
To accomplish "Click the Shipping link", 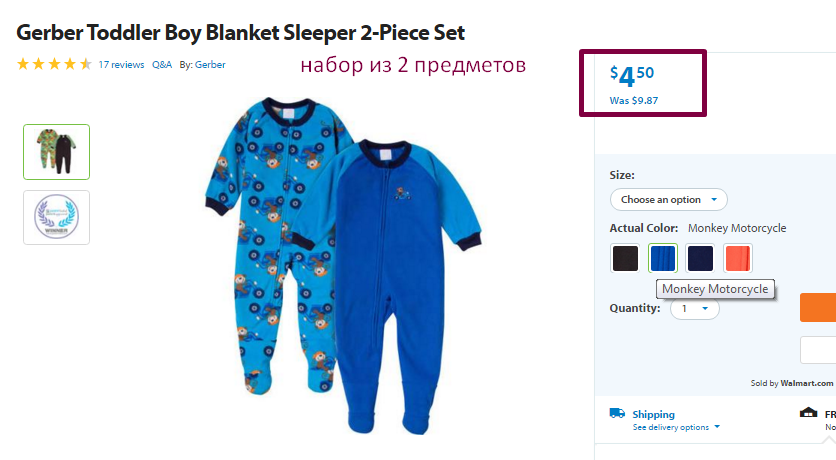I will (x=653, y=414).
